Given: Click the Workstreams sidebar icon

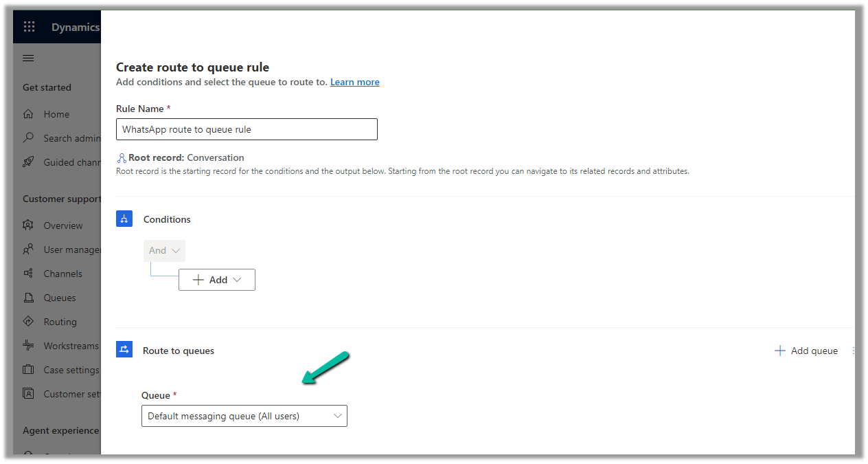Looking at the screenshot, I should coord(29,345).
